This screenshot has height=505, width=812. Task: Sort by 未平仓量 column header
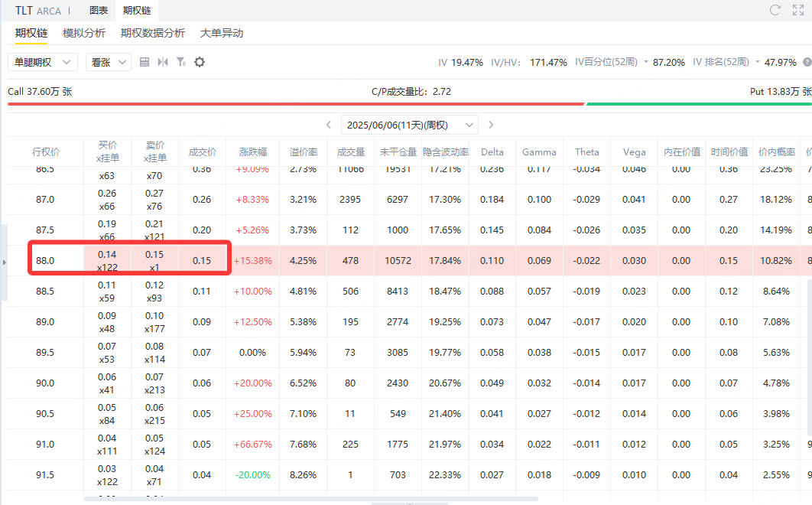pos(398,152)
